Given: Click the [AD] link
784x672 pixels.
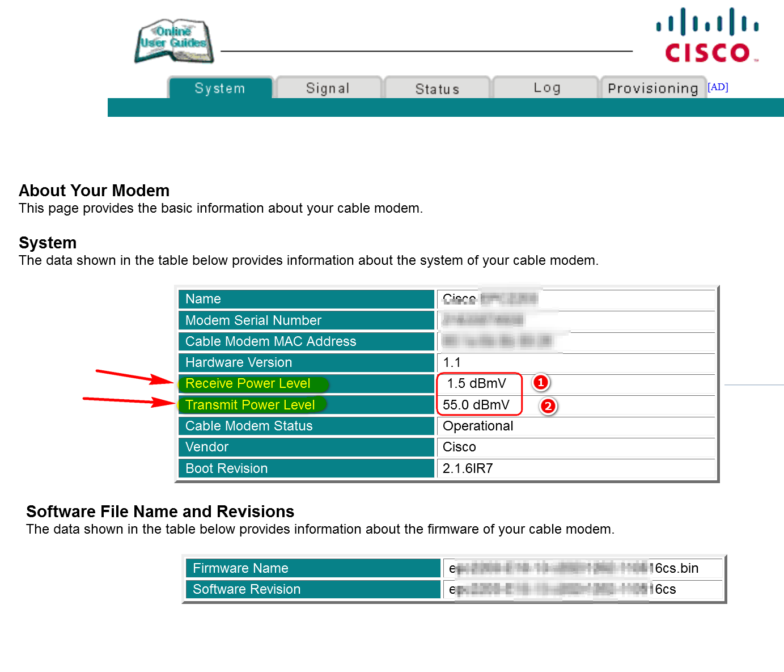Looking at the screenshot, I should (718, 87).
